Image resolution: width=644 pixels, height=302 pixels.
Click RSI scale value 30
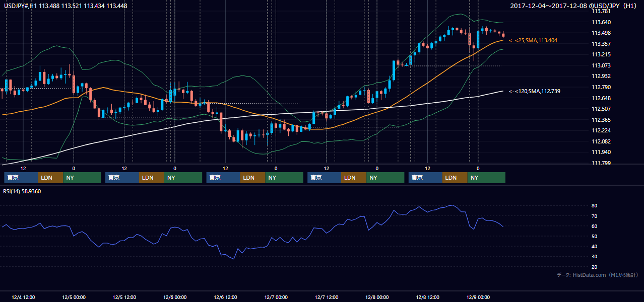pyautogui.click(x=594, y=256)
